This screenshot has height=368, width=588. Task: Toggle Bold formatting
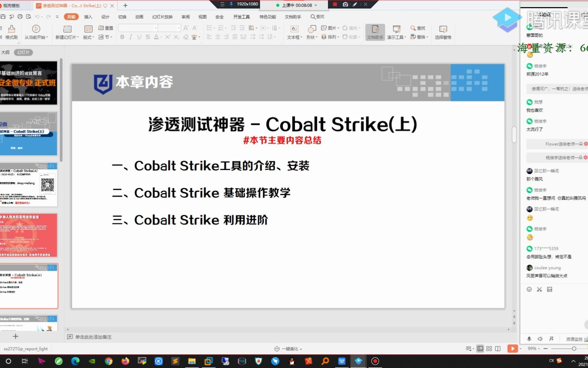pos(122,37)
